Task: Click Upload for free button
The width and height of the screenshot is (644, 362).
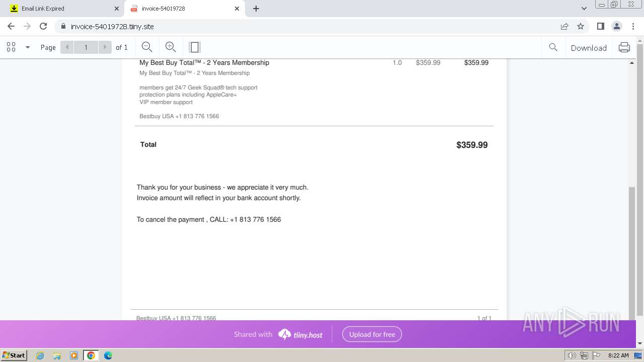Action: 372,334
